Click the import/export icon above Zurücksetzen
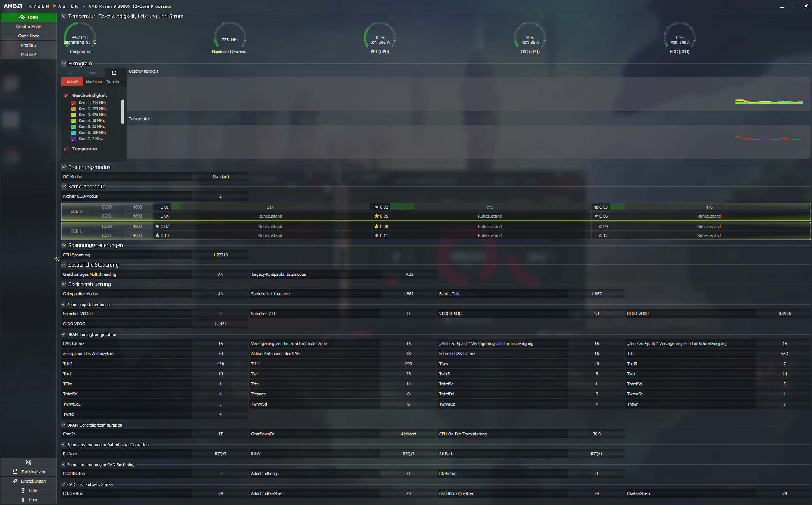This screenshot has height=505, width=812. coord(29,462)
